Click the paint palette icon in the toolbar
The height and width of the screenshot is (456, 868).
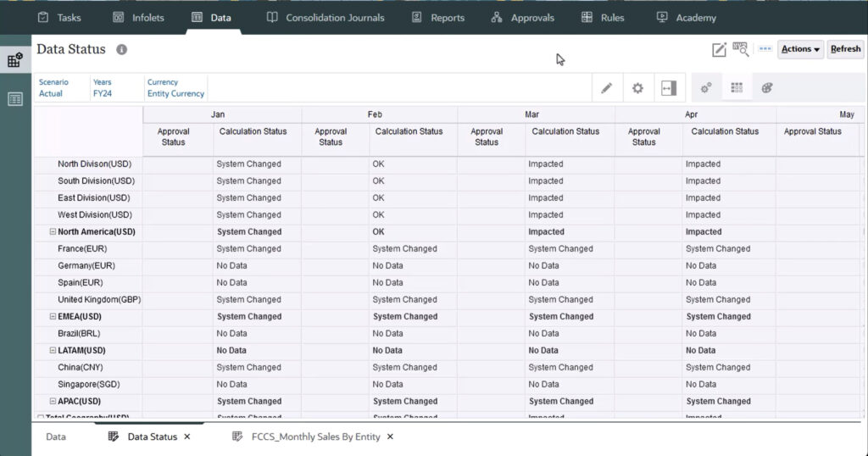coord(767,88)
